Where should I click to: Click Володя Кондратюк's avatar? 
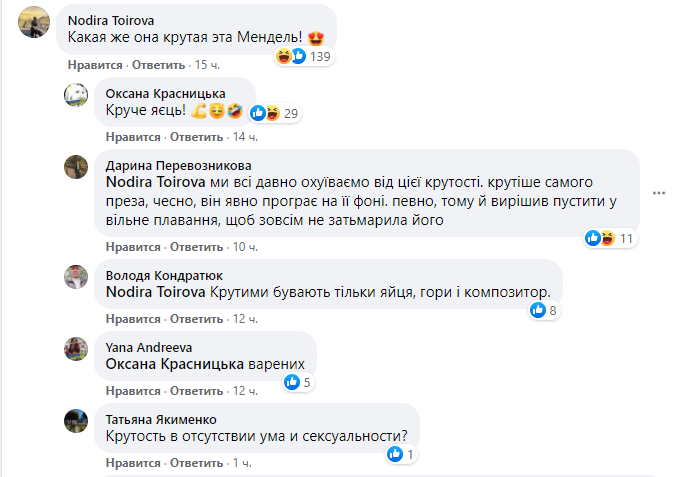pos(77,277)
